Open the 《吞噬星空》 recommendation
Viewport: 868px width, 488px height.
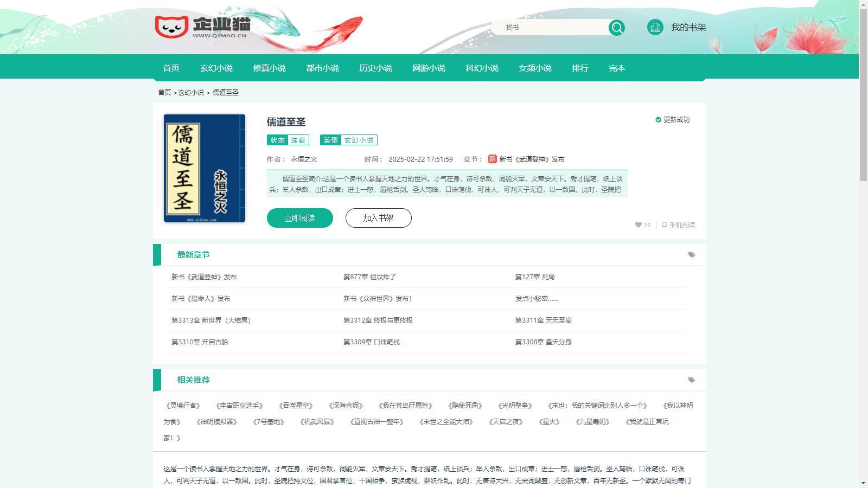pyautogui.click(x=295, y=405)
